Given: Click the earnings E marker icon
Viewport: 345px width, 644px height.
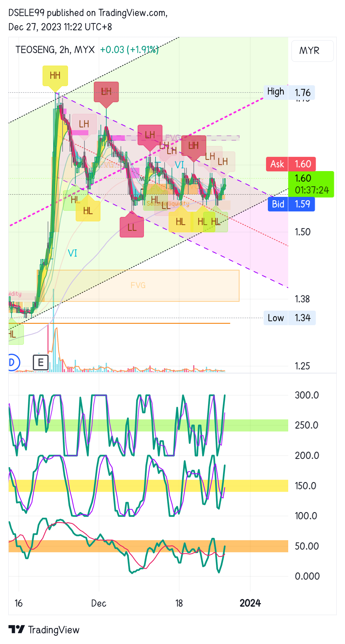Looking at the screenshot, I should coord(41,362).
